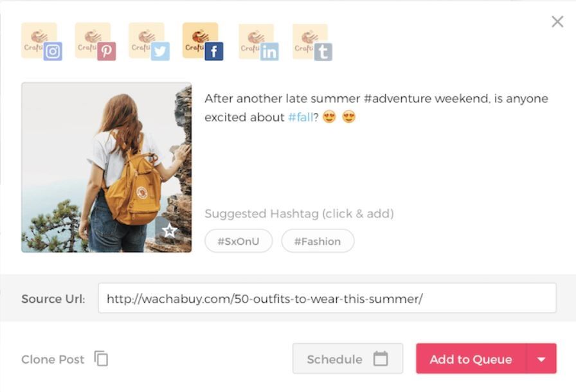The width and height of the screenshot is (576, 392).
Task: Open the post photo thumbnail
Action: 106,167
